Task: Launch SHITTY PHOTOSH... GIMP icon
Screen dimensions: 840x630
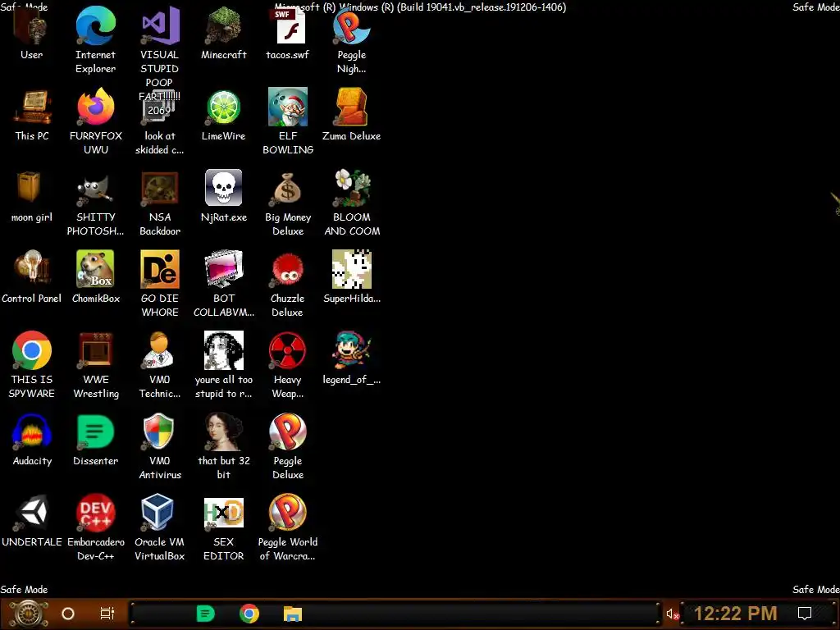Action: point(95,188)
